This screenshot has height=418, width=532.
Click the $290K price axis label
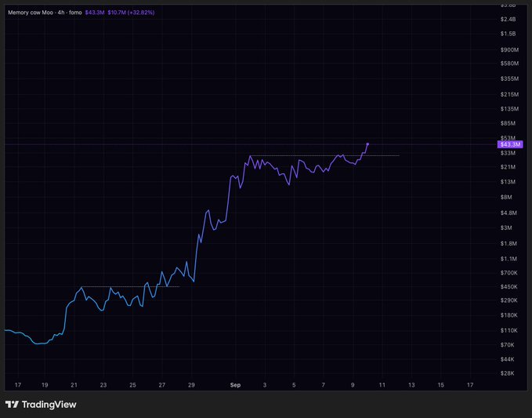coord(509,300)
